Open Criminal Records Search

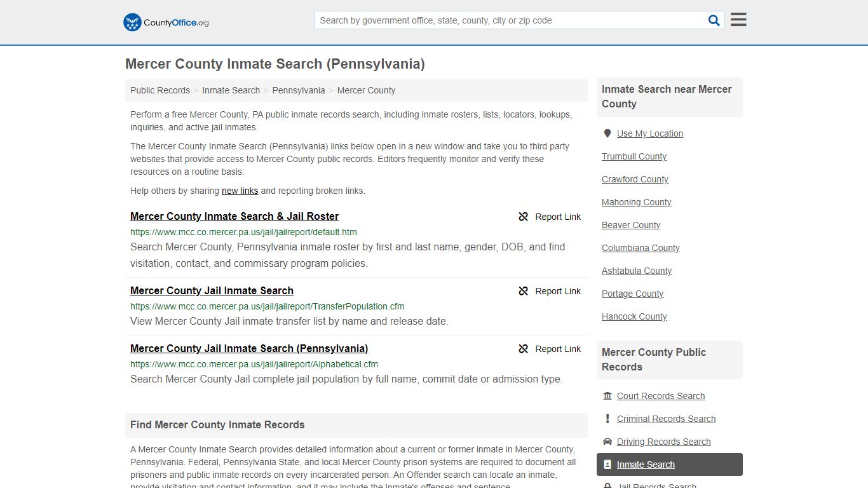[666, 419]
